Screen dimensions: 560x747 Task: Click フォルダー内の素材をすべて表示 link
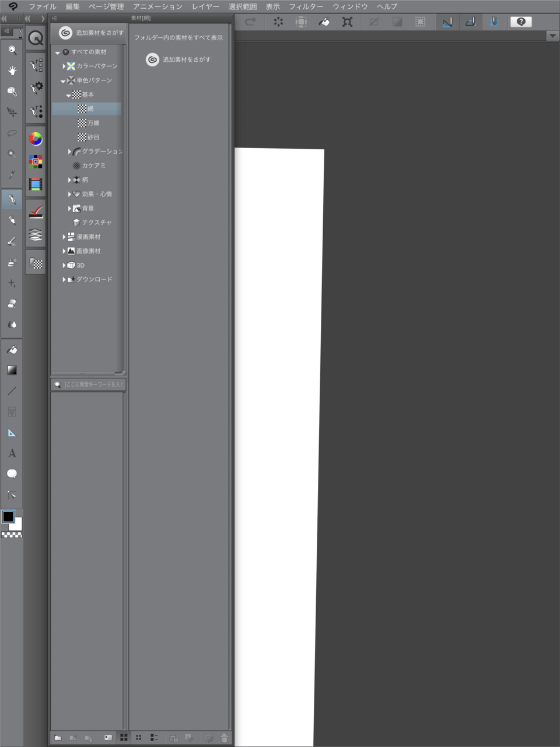tap(178, 38)
